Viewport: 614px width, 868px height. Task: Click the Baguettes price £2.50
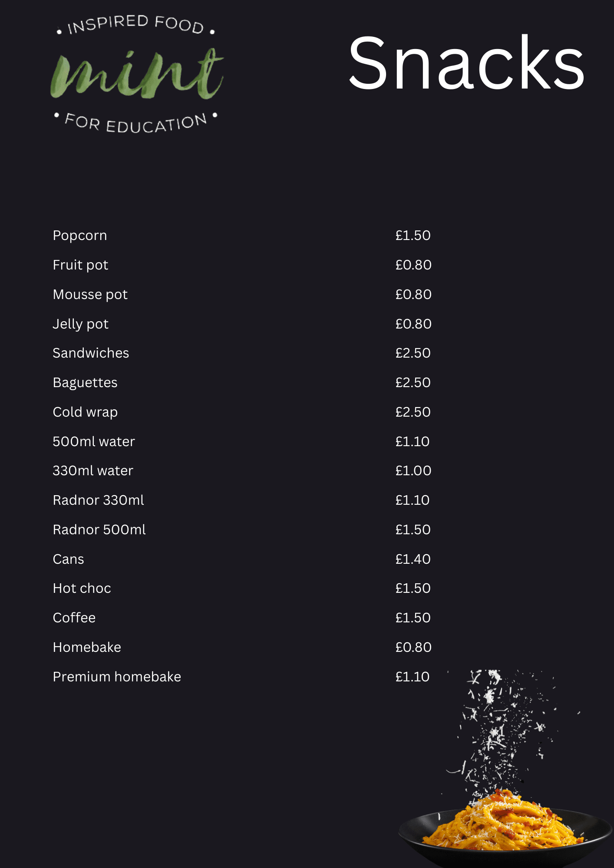[x=413, y=382]
